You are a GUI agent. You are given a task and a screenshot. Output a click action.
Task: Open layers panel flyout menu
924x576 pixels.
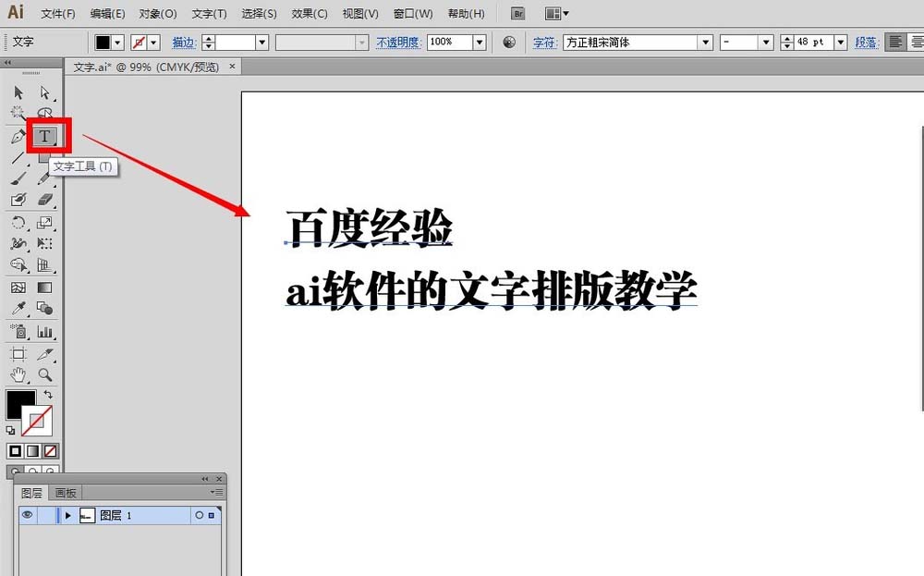(217, 492)
